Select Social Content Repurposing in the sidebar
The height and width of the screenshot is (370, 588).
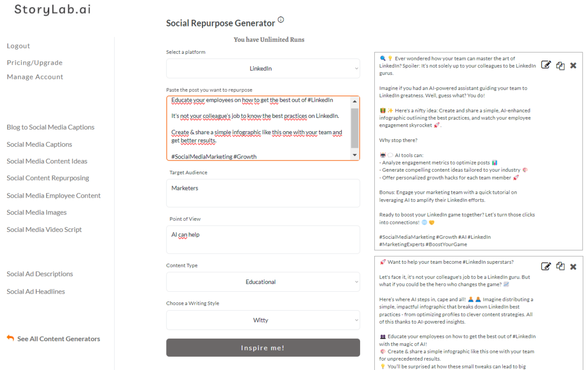pos(47,178)
